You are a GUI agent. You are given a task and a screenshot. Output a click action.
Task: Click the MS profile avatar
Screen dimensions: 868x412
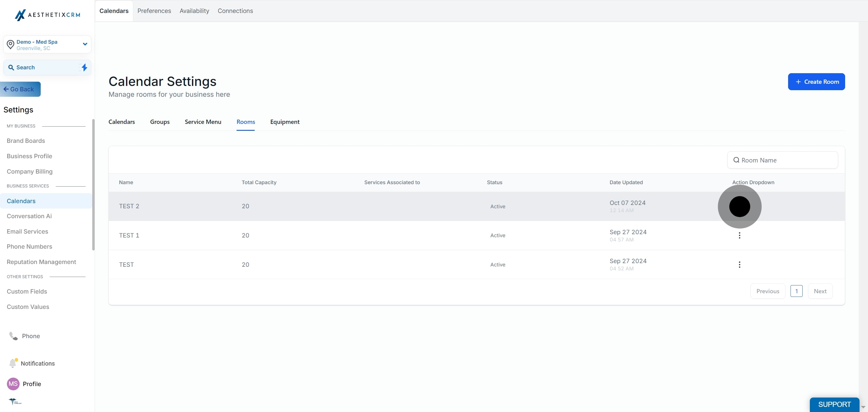point(13,384)
